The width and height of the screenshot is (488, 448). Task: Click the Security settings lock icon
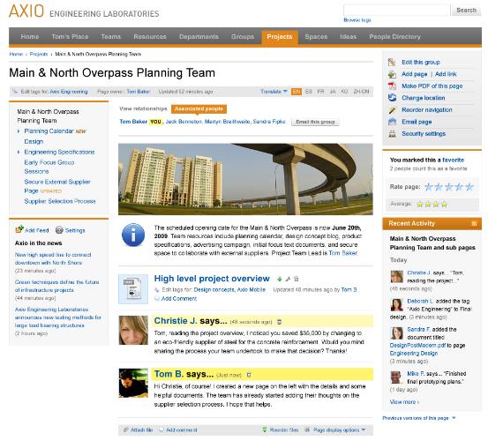click(392, 134)
